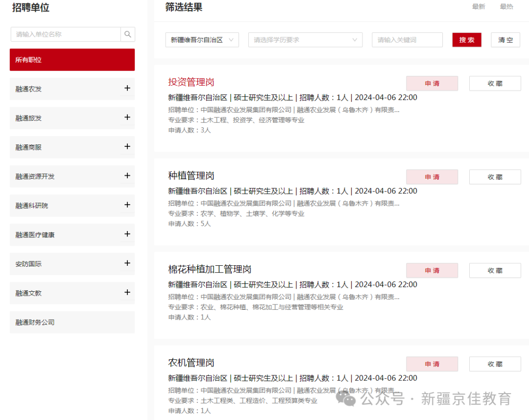Sort results by 最热
This screenshot has width=529, height=420.
[x=506, y=6]
